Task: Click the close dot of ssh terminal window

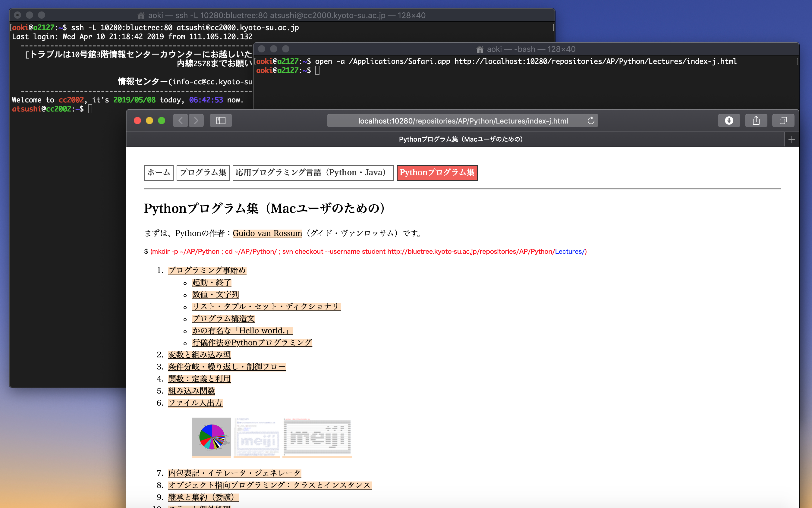Action: pyautogui.click(x=17, y=15)
